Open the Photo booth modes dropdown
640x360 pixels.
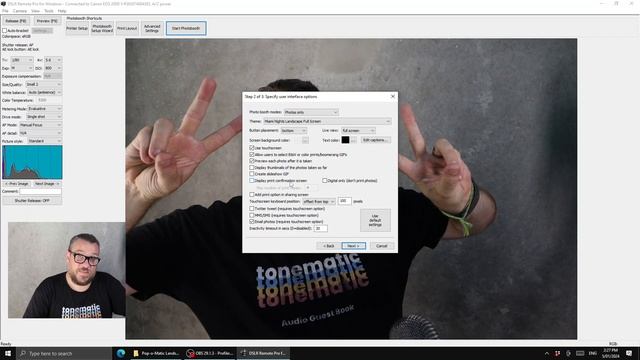click(311, 112)
